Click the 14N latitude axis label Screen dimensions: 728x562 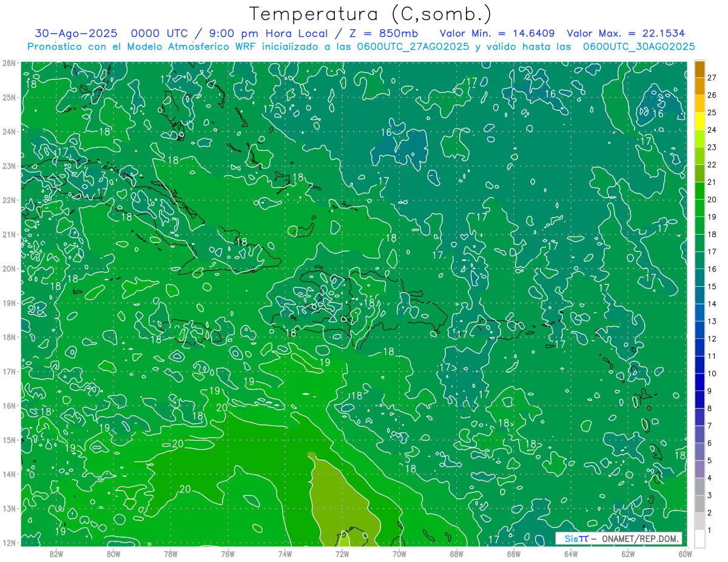(8, 474)
